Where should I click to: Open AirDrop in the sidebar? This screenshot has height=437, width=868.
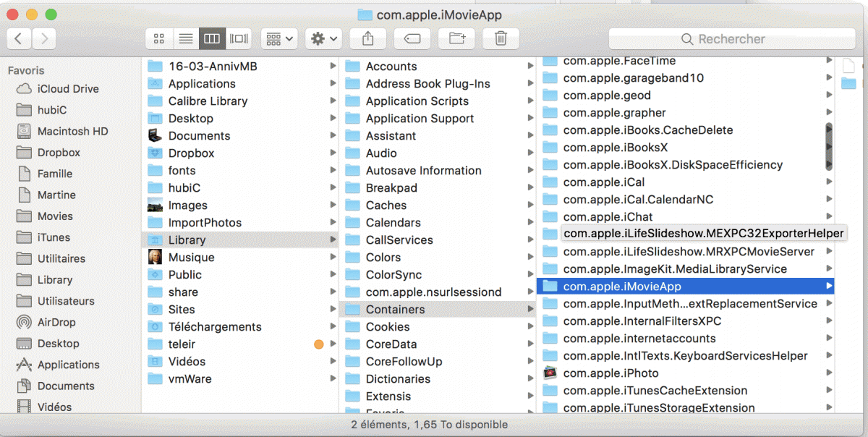coord(56,322)
